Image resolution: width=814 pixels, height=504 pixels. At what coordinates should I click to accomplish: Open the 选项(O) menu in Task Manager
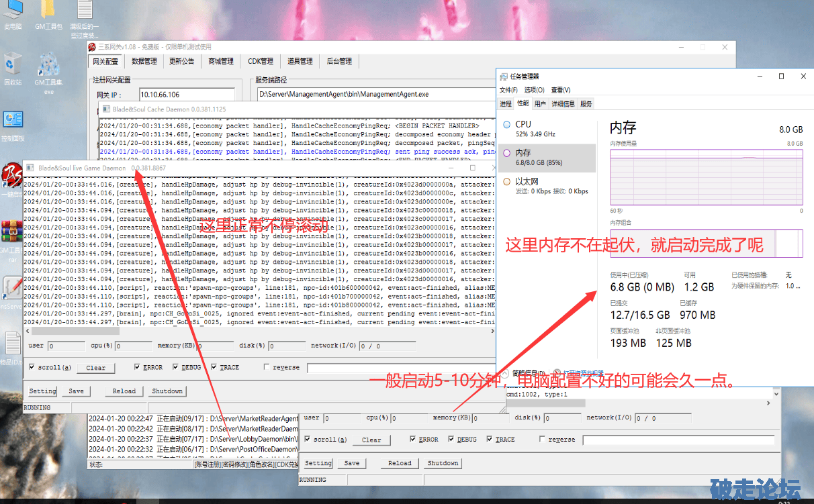534,90
